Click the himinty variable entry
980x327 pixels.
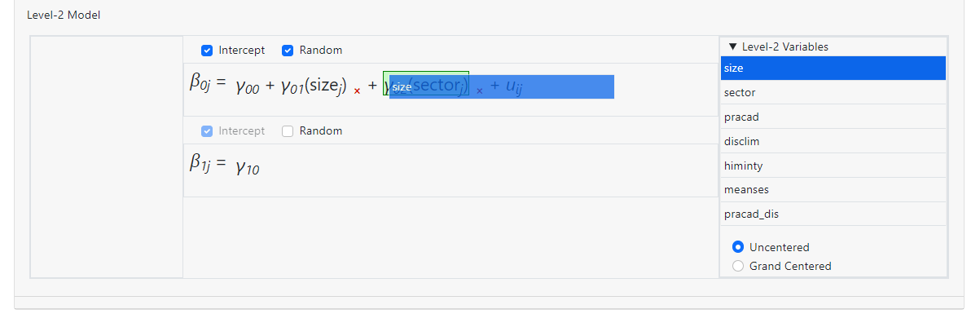point(833,166)
